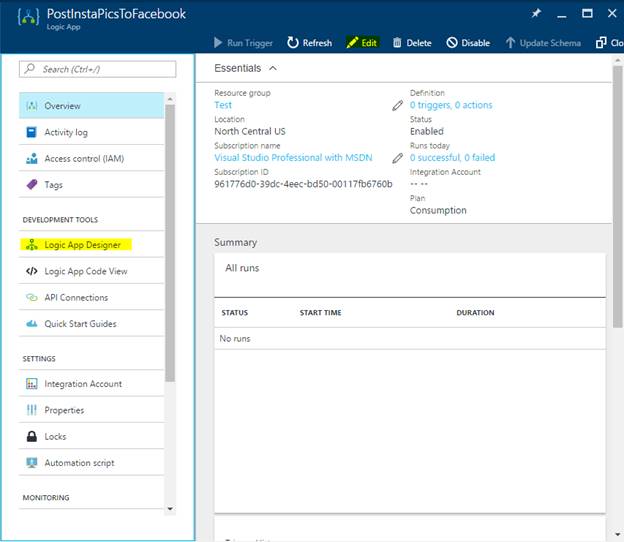
Task: Open Automation script item
Action: [91, 463]
